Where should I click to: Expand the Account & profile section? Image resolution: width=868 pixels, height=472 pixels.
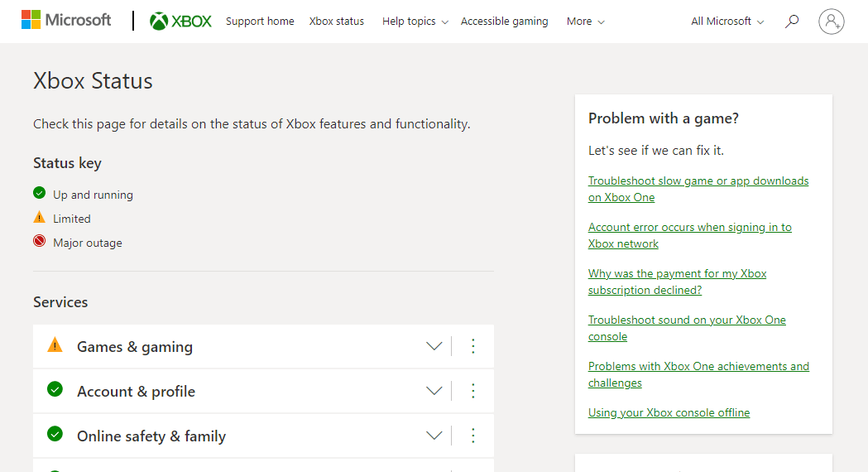pyautogui.click(x=434, y=391)
